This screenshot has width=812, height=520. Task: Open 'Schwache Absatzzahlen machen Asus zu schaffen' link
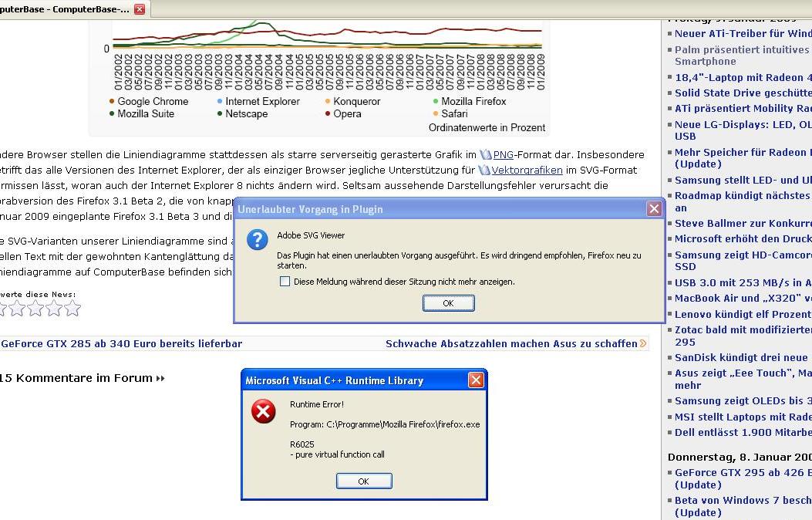pyautogui.click(x=511, y=344)
